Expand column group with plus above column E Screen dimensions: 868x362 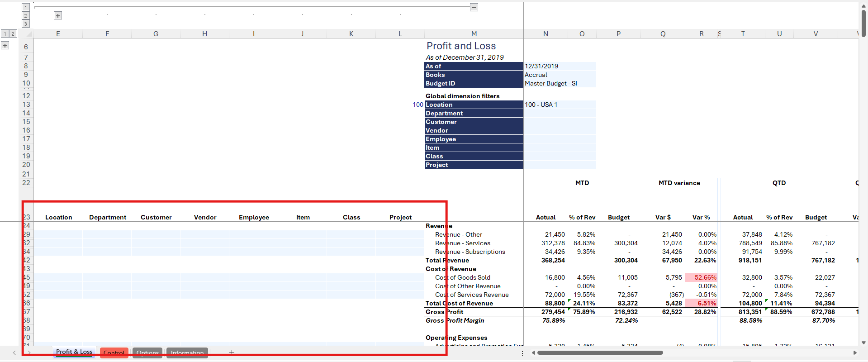coord(58,16)
